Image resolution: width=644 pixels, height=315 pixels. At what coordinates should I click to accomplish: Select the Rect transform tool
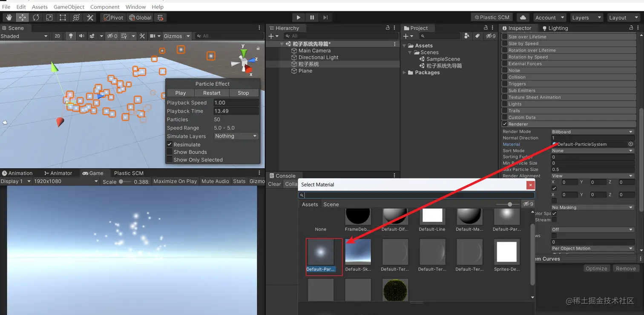click(63, 17)
